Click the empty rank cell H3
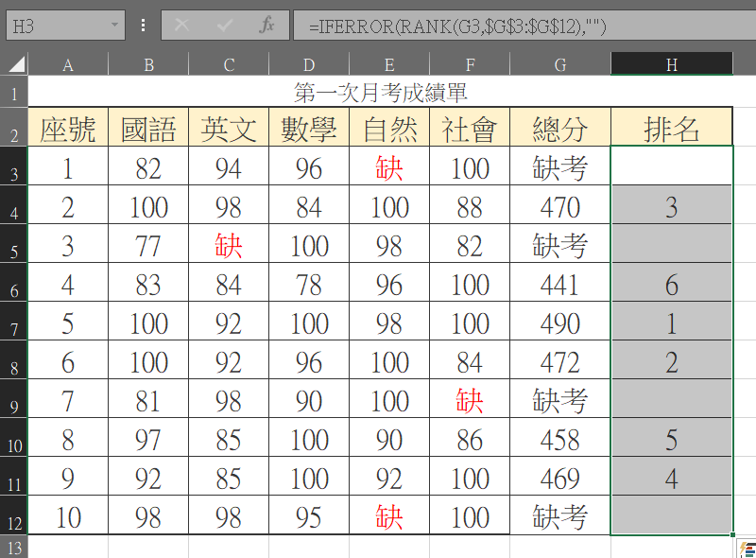Viewport: 756px width, 558px height. click(672, 166)
